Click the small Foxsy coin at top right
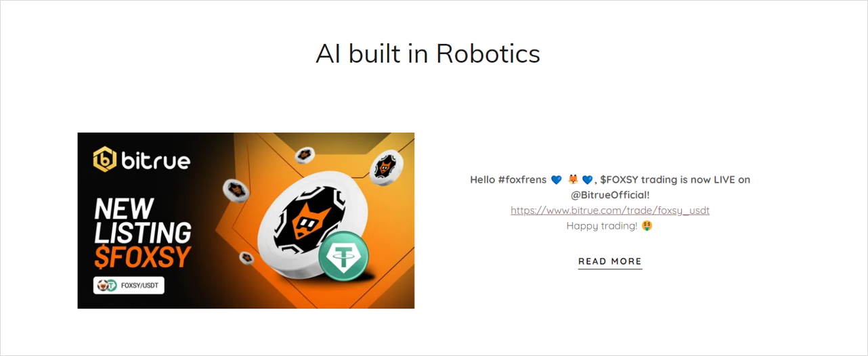Viewport: 868px width, 356px height. [x=387, y=166]
